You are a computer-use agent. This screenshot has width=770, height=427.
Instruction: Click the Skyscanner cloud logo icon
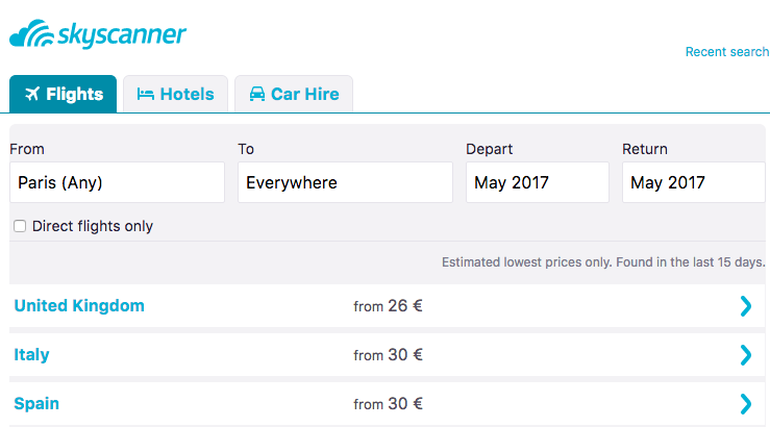[31, 34]
